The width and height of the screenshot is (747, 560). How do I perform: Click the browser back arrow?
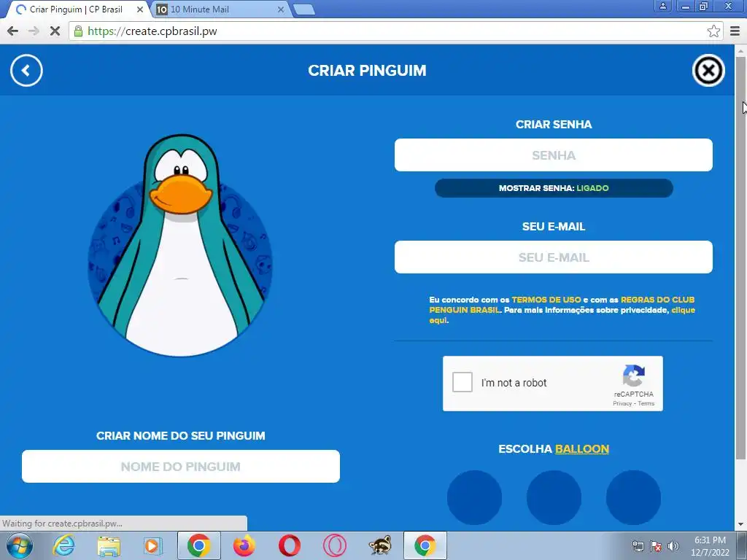point(13,31)
